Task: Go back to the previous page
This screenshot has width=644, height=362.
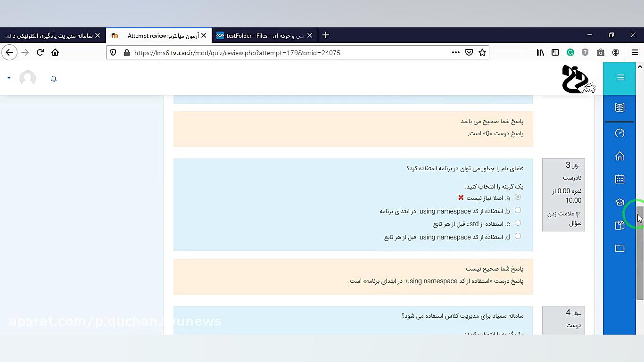Action: [9, 52]
